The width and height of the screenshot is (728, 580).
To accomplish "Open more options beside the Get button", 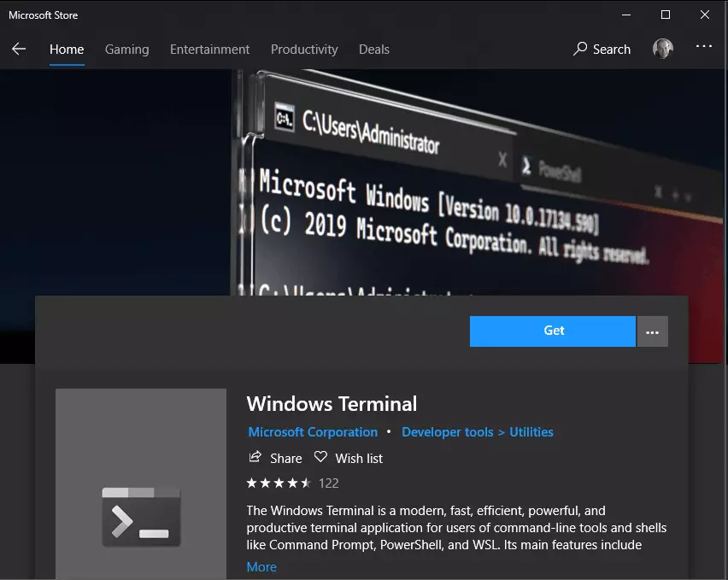I will tap(653, 331).
